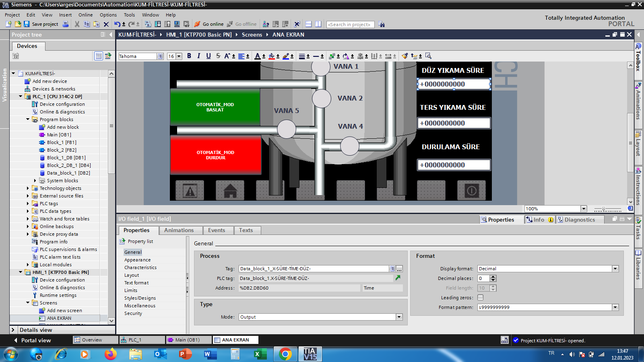This screenshot has width=644, height=362.
Task: Collapse the Program blocks node
Action: point(28,119)
